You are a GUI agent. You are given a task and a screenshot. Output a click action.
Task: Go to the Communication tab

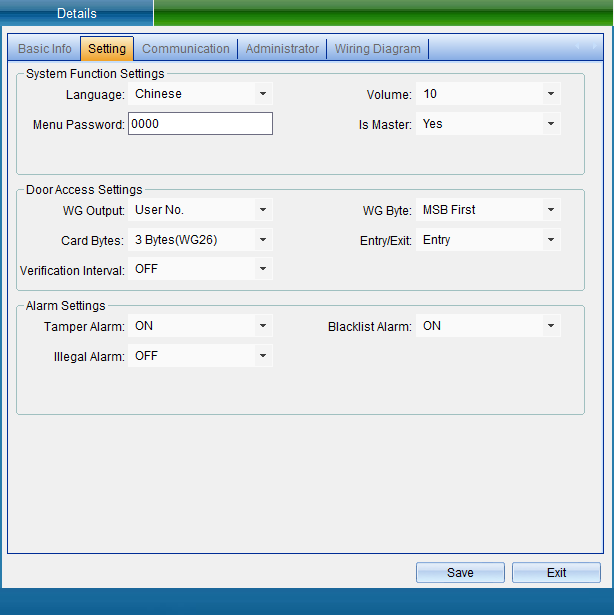(x=186, y=49)
